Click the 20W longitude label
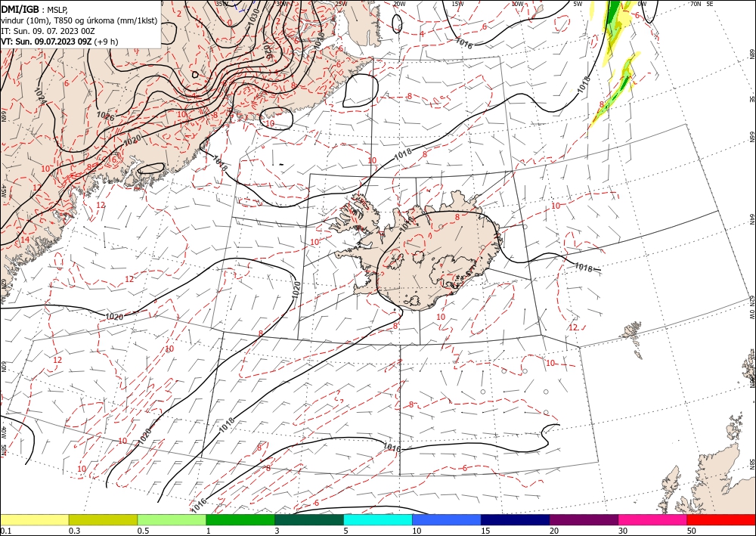Viewport: 756px width, 536px height. 398,4
